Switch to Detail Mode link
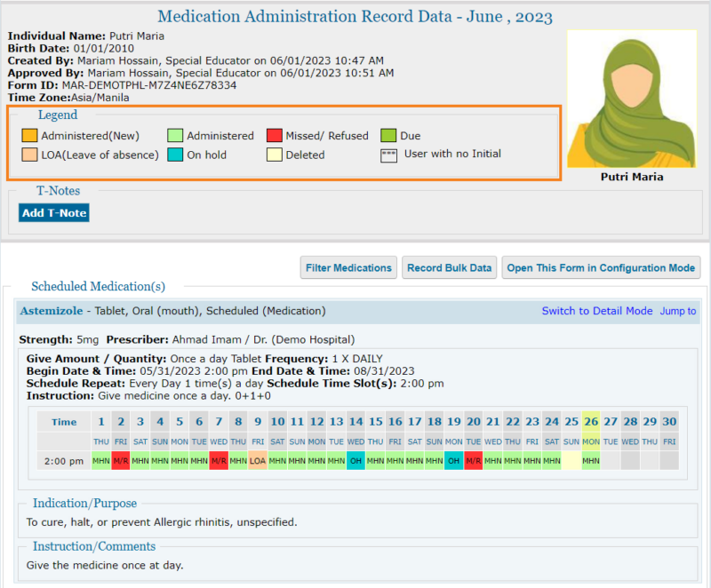 click(597, 311)
